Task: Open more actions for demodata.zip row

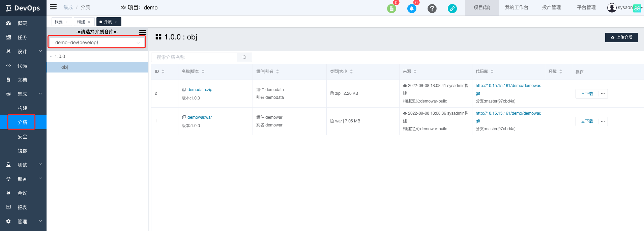Action: [x=603, y=94]
